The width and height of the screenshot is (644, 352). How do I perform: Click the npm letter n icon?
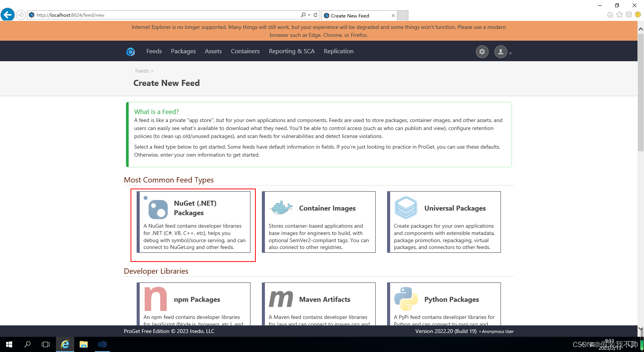click(155, 299)
